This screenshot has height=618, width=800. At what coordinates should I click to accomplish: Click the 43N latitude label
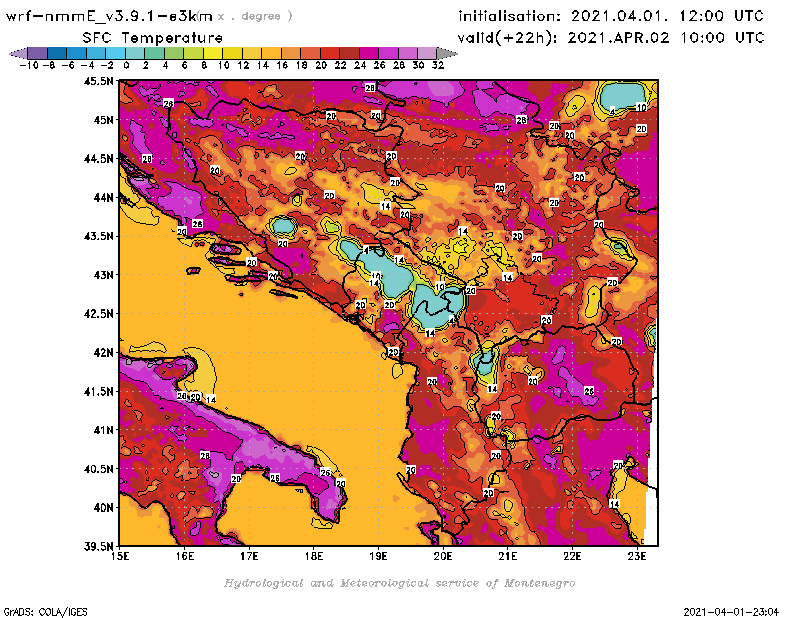pyautogui.click(x=103, y=275)
